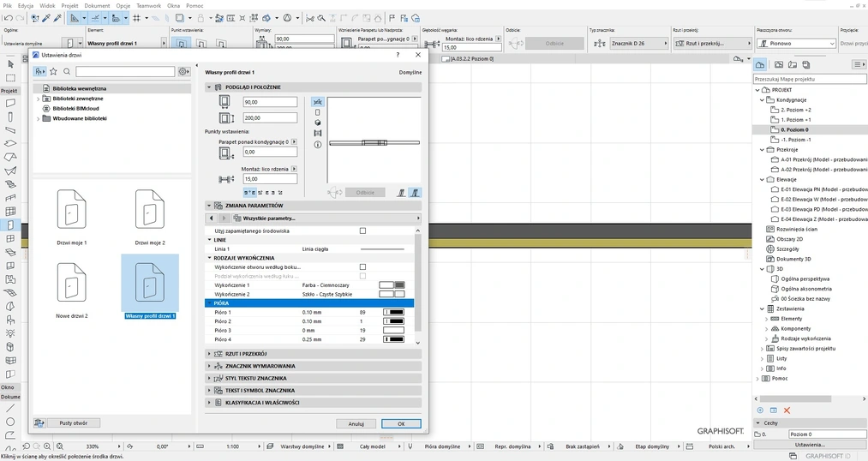
Task: Click the transfer settings icon beside Pusty otwór
Action: (39, 422)
